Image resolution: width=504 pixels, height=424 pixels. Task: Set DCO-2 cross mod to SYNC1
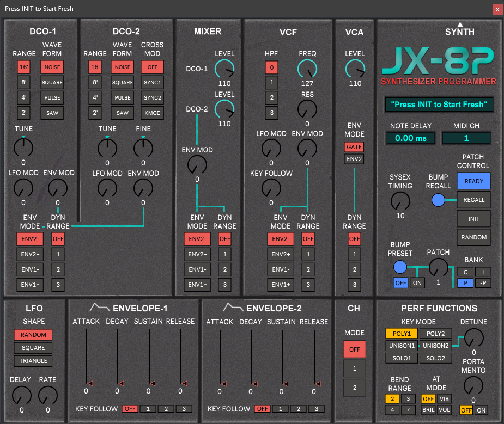click(153, 83)
